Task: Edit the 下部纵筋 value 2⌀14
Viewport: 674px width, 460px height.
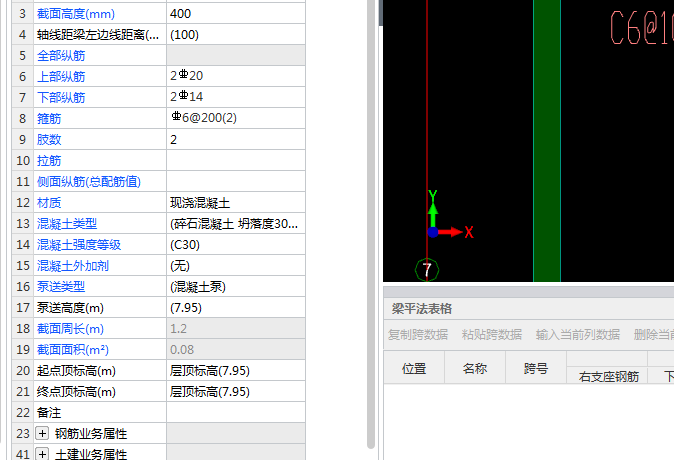Action: coord(236,97)
